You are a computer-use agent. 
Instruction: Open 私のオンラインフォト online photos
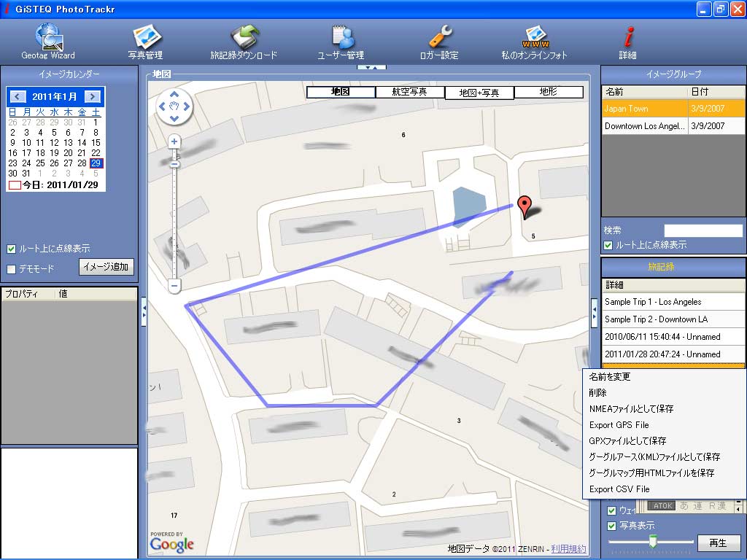(x=535, y=42)
